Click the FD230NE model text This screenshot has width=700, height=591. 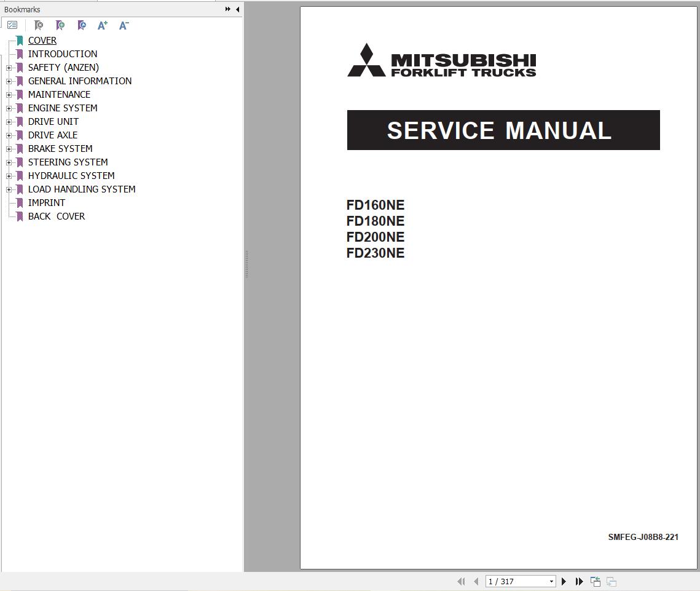pos(376,253)
